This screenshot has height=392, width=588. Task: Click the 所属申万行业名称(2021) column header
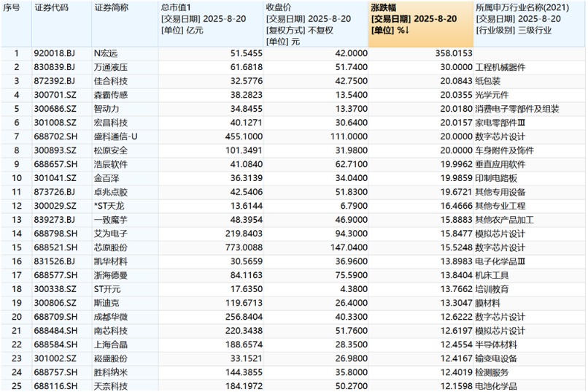529,24
